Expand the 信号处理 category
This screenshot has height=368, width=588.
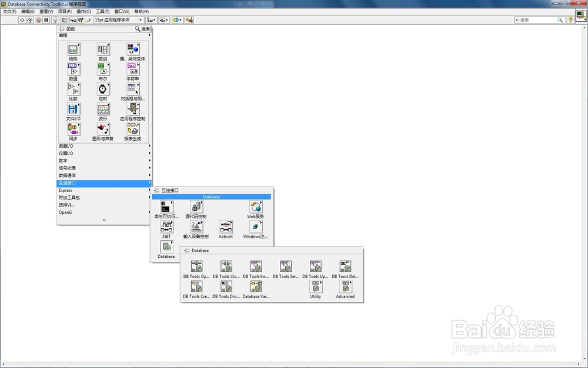pos(104,168)
